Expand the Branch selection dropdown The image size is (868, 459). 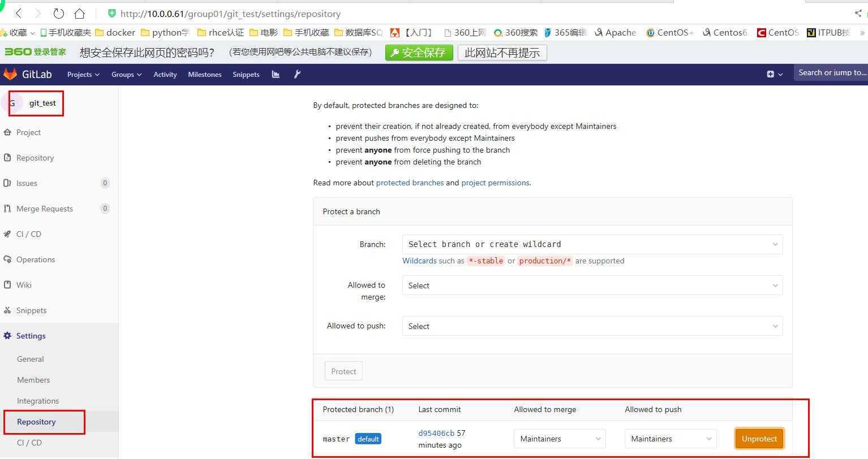(592, 244)
